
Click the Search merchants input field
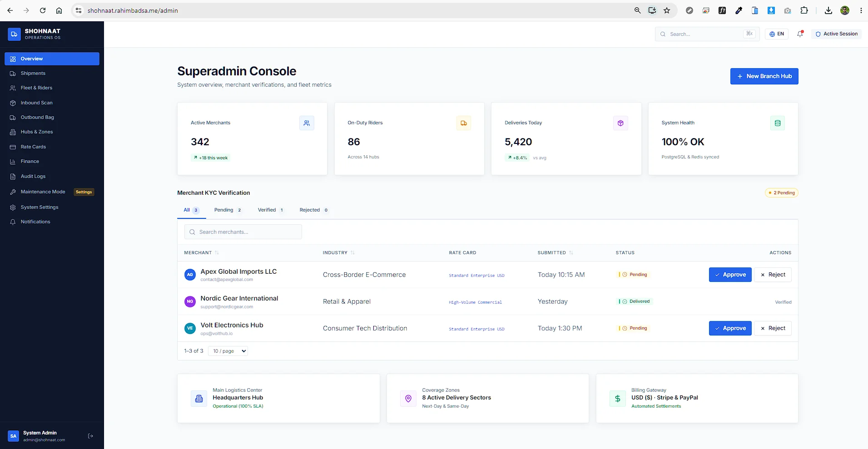pyautogui.click(x=243, y=232)
